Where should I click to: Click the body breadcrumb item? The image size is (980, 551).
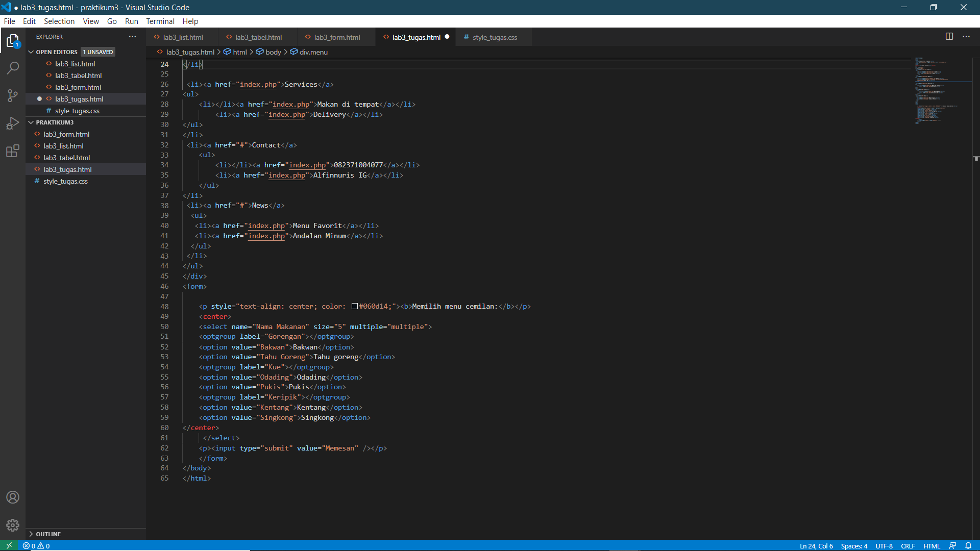(273, 52)
